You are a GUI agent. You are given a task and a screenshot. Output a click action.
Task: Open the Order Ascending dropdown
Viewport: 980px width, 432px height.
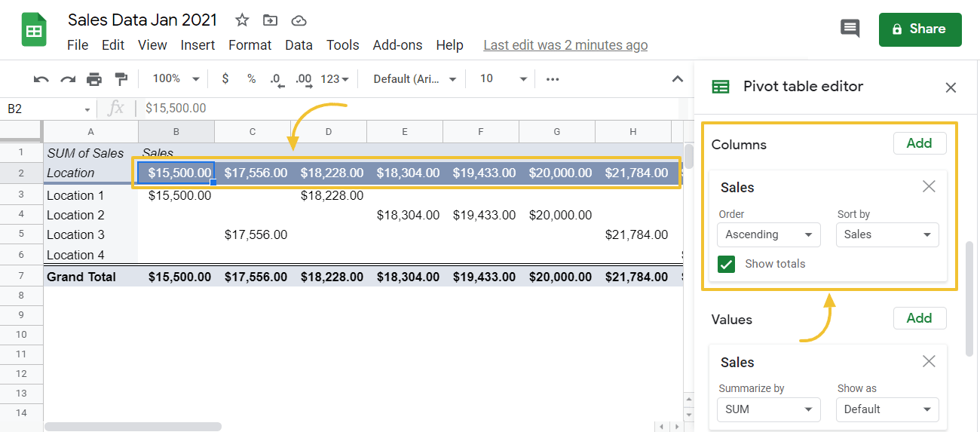[x=768, y=234]
